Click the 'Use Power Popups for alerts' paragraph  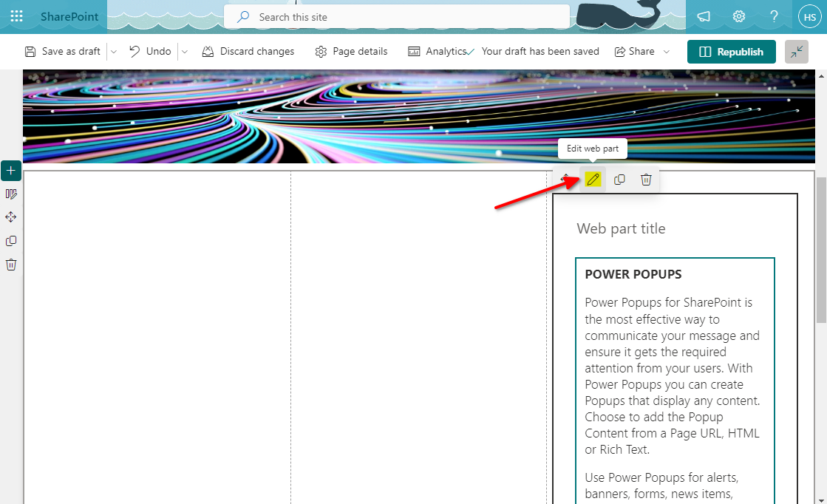[661, 486]
